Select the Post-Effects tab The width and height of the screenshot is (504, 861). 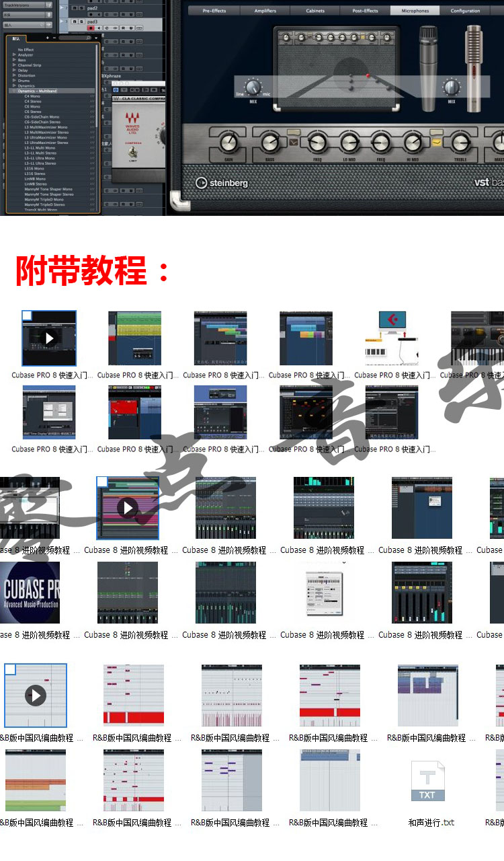365,11
